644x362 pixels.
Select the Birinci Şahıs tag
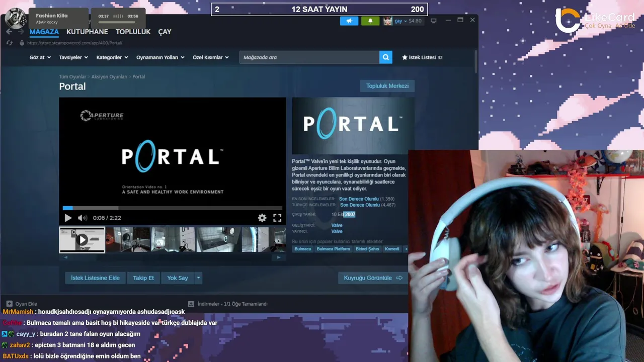pos(367,249)
